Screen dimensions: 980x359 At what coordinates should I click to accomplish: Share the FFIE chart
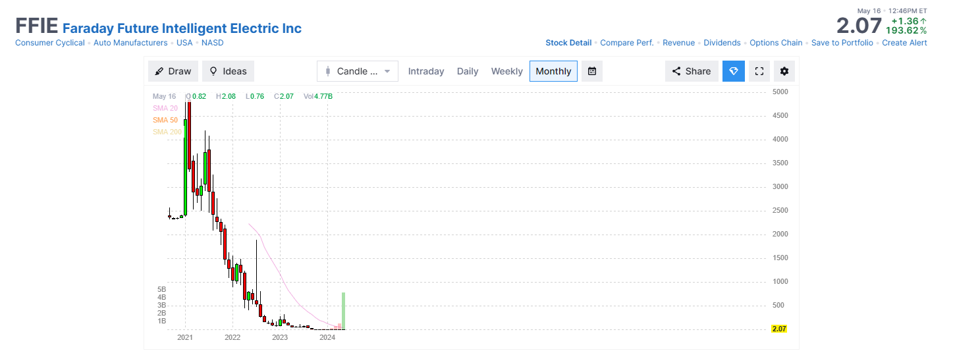point(692,71)
